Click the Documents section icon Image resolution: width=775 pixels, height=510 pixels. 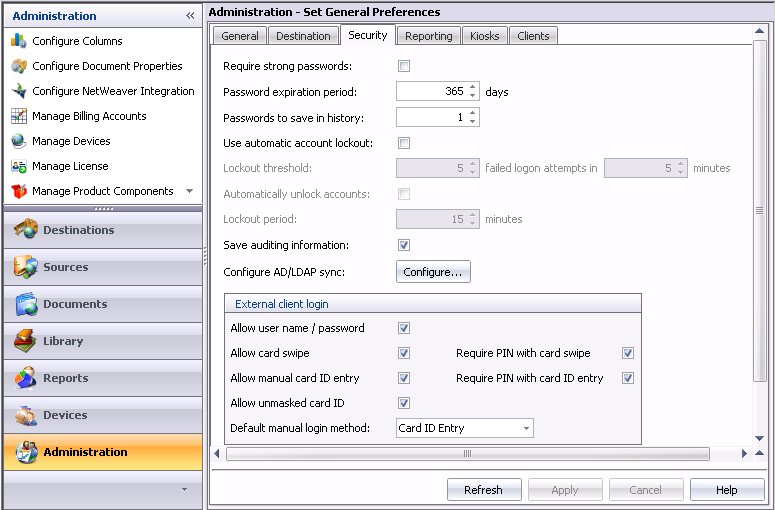click(x=26, y=304)
